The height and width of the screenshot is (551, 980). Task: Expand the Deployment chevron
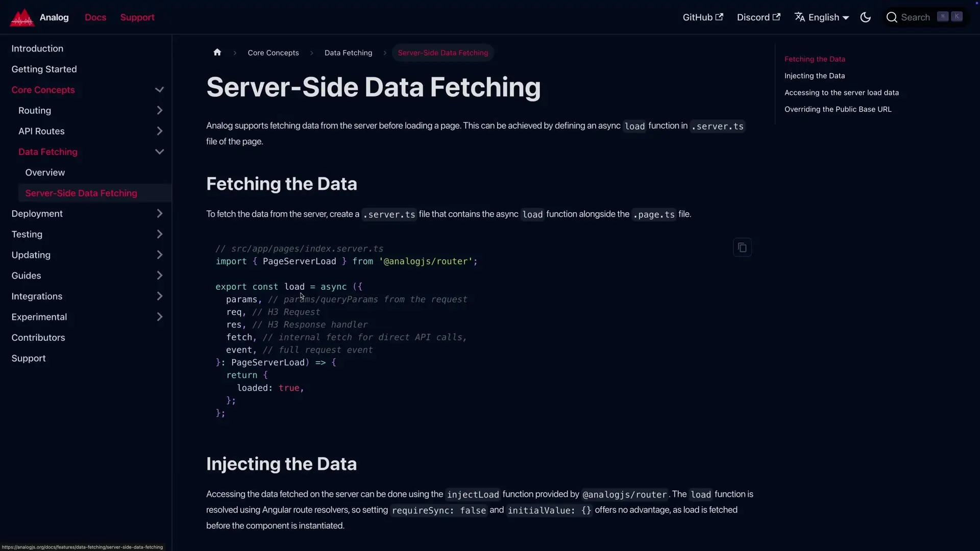pyautogui.click(x=159, y=214)
